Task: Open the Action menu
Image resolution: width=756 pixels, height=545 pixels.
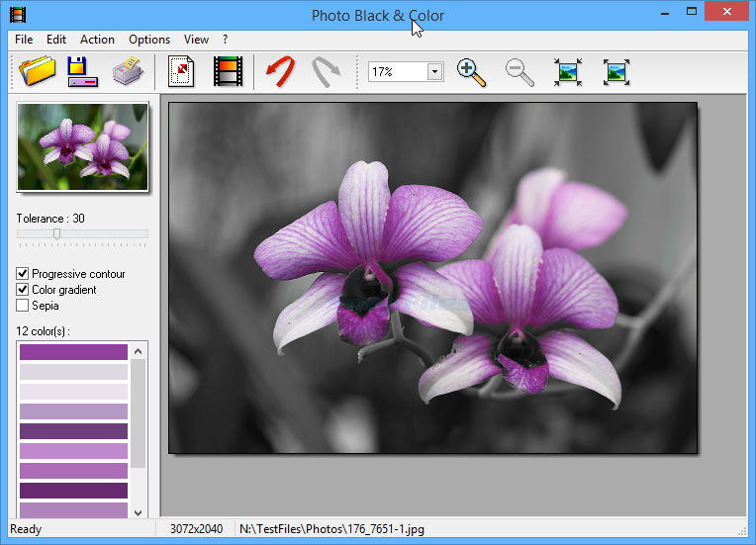Action: [97, 40]
